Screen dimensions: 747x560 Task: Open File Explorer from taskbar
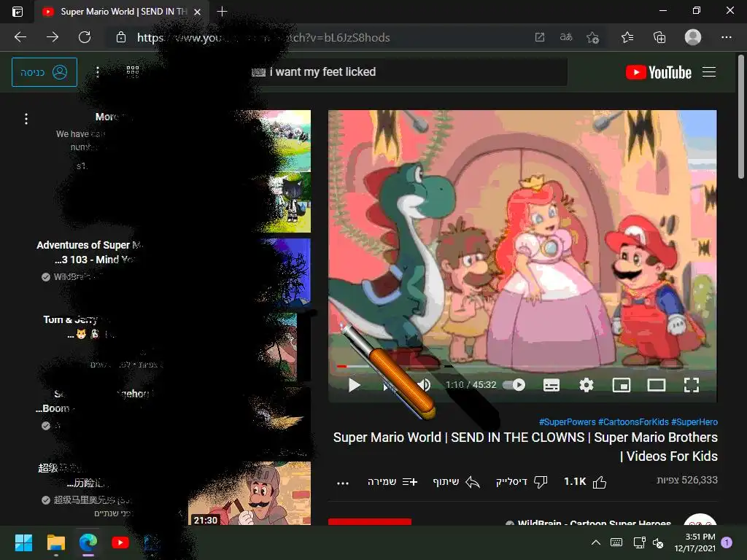tap(55, 542)
